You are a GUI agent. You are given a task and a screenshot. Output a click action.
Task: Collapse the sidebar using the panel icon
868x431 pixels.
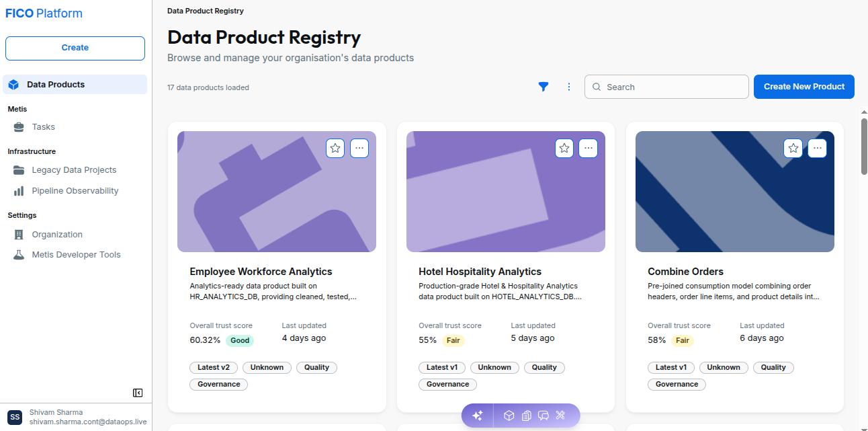[138, 393]
